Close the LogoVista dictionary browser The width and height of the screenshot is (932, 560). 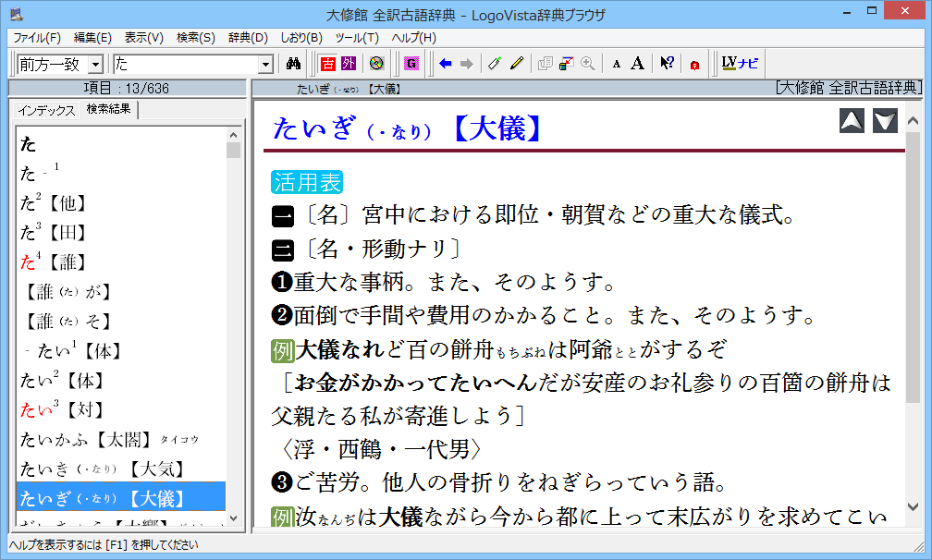[x=905, y=11]
